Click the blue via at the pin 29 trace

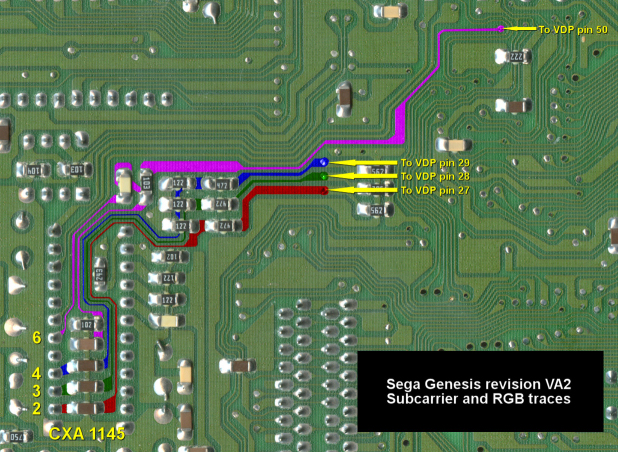(x=324, y=162)
